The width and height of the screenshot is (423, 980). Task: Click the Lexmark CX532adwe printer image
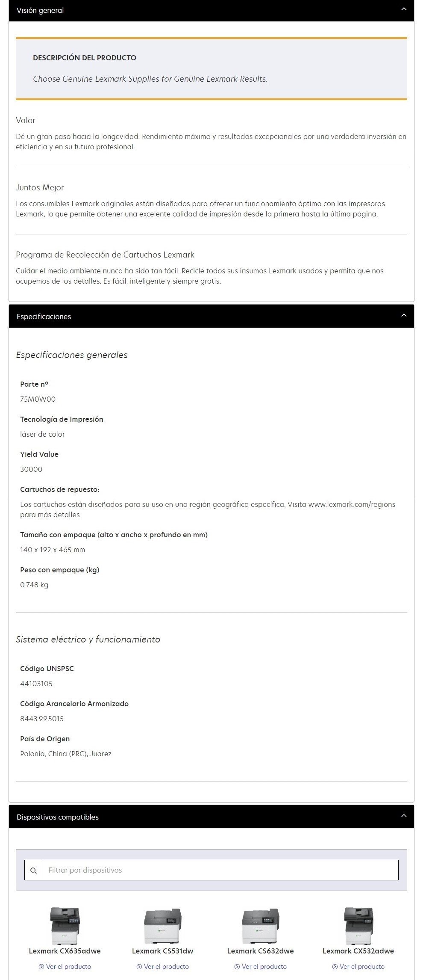pyautogui.click(x=358, y=926)
